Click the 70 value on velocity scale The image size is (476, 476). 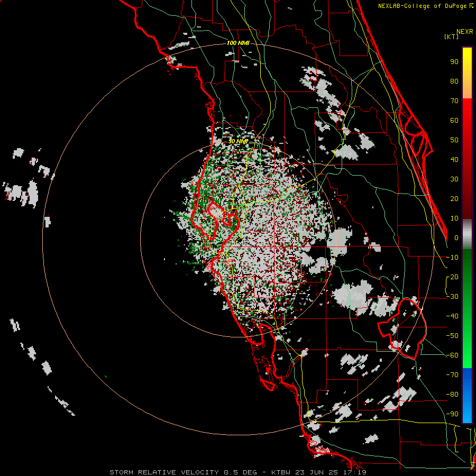click(454, 101)
